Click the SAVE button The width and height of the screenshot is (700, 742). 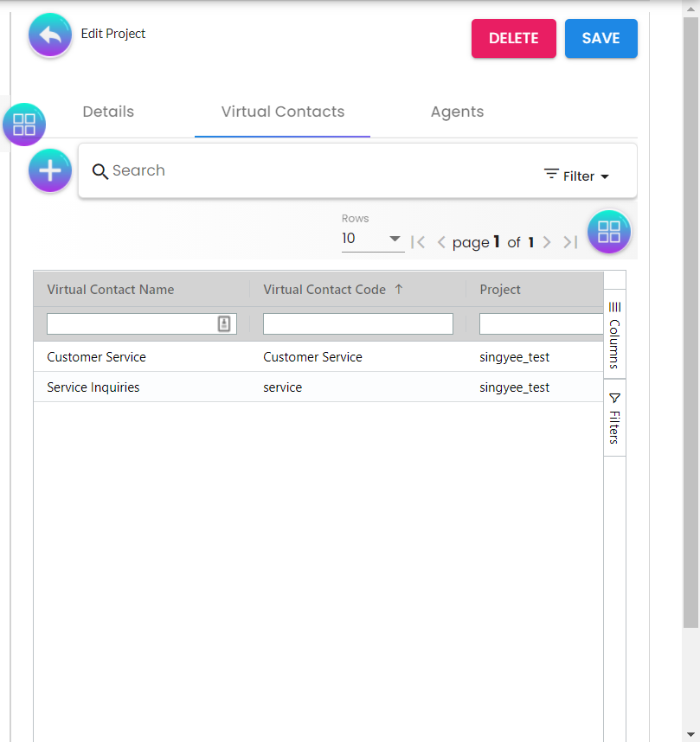pos(601,38)
